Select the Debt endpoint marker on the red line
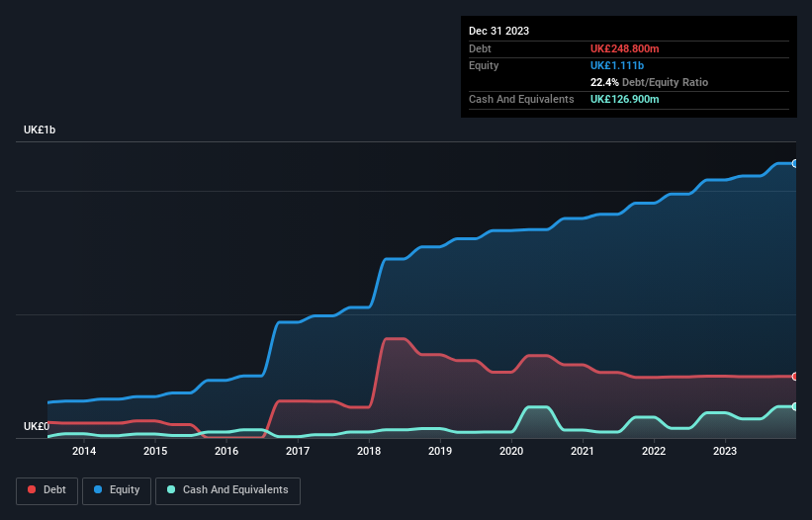Image resolution: width=812 pixels, height=520 pixels. (795, 376)
